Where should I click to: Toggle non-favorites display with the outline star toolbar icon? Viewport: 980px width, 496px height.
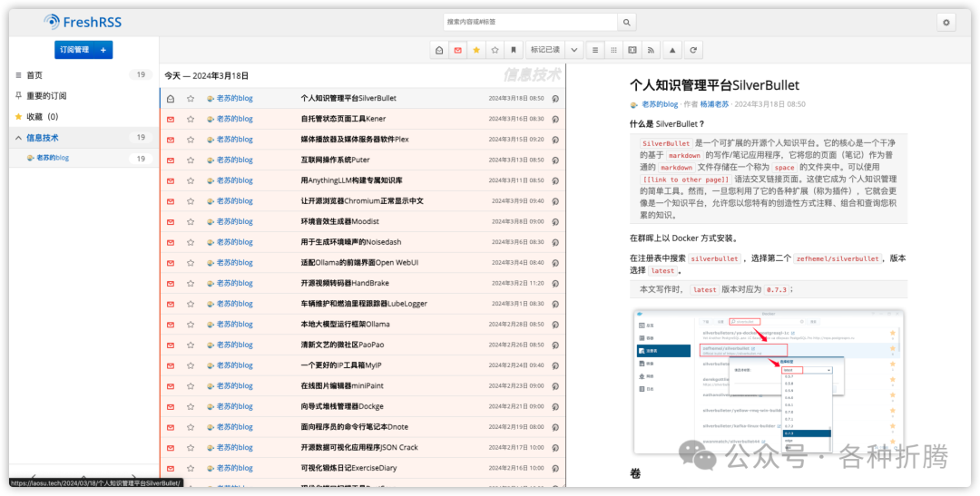pos(495,50)
